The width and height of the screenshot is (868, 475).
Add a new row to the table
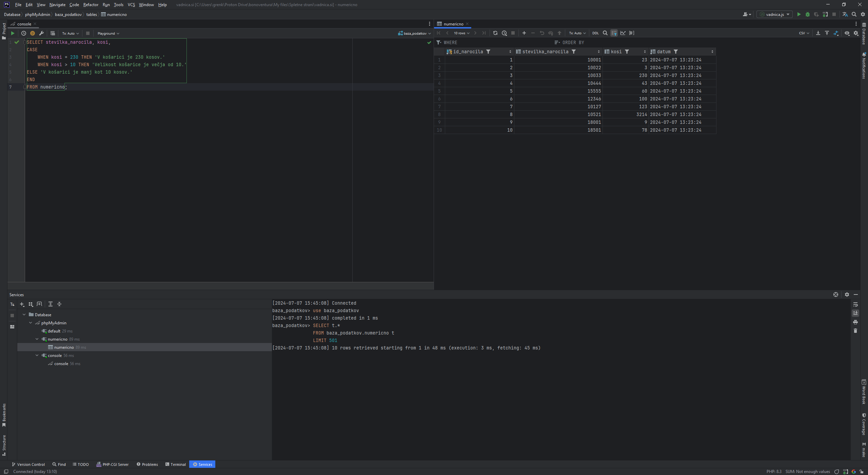[x=524, y=33]
